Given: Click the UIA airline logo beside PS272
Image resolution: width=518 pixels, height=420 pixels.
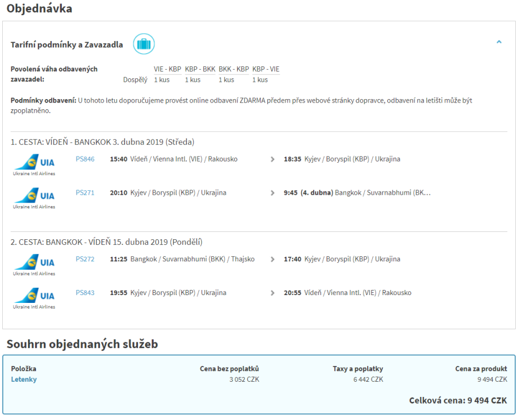Looking at the screenshot, I should [x=34, y=263].
